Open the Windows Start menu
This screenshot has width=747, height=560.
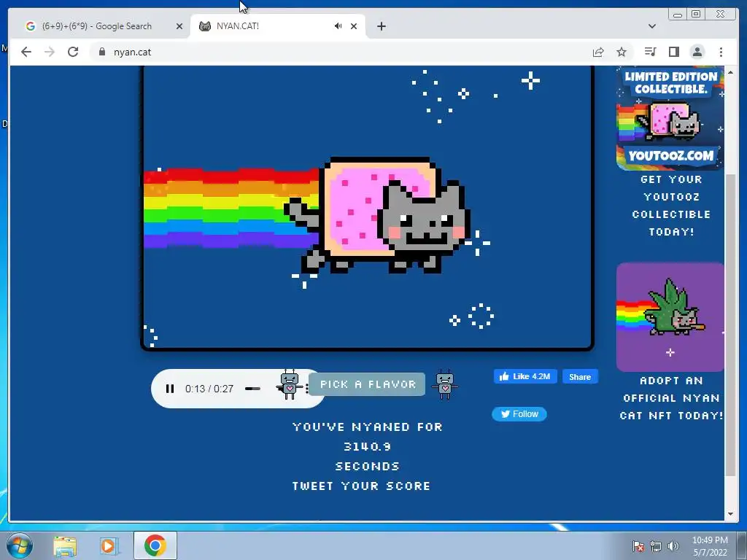(x=19, y=545)
